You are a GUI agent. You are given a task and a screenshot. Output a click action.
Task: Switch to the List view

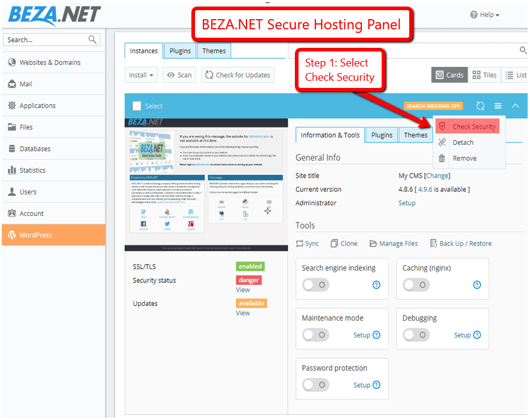[515, 75]
